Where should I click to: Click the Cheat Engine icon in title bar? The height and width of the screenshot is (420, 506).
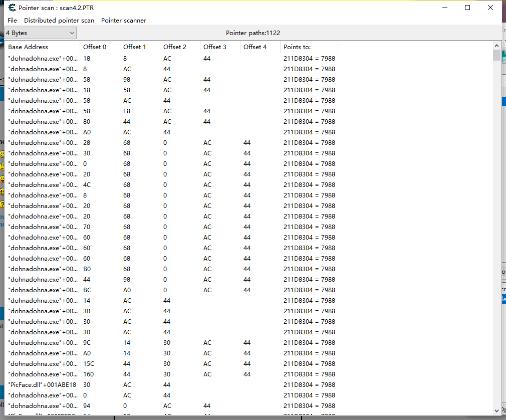(x=12, y=8)
